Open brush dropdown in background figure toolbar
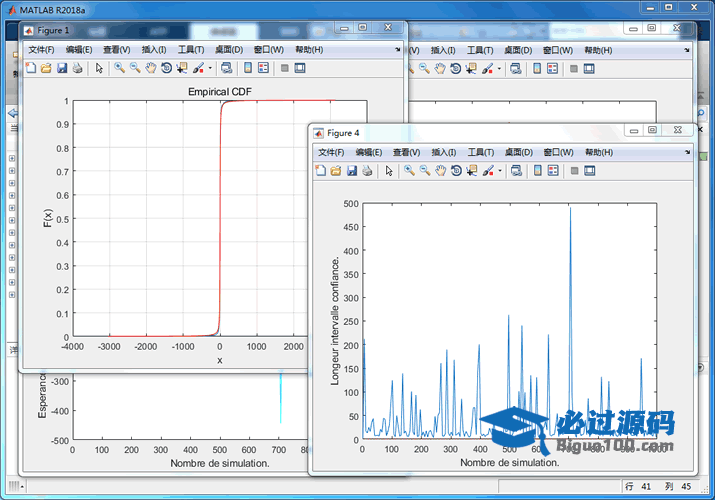 [x=499, y=69]
